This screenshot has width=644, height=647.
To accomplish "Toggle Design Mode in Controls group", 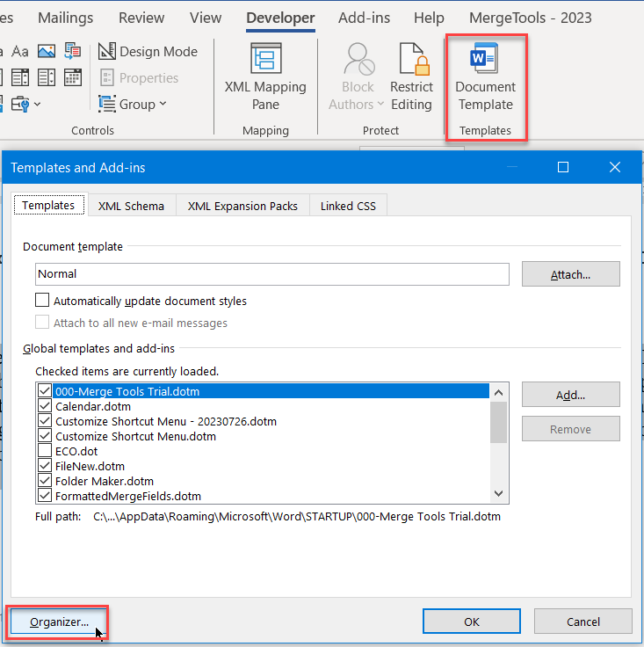I will [148, 52].
